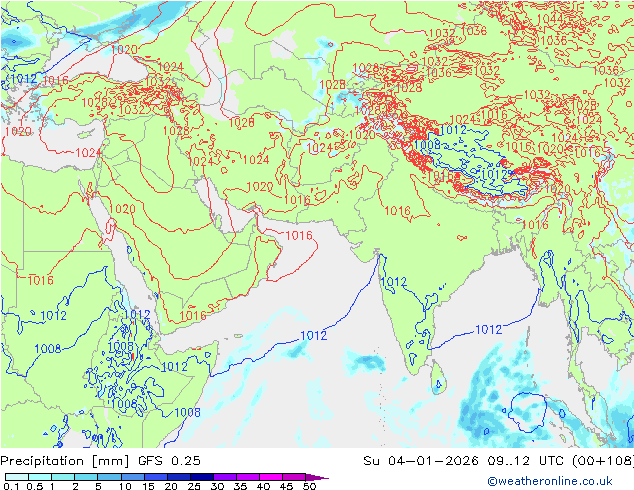Viewport: 634px width, 490px height.
Task: Click the 45–50 mm legend swatch
Action: point(294,477)
